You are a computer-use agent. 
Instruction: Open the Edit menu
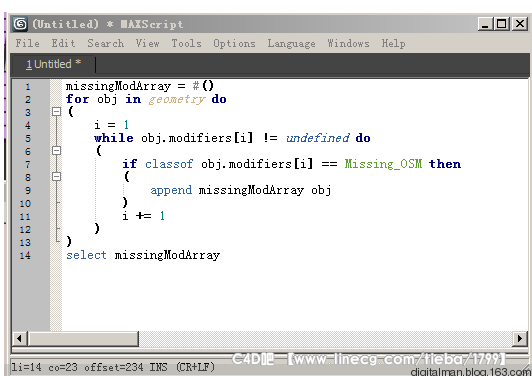click(63, 43)
